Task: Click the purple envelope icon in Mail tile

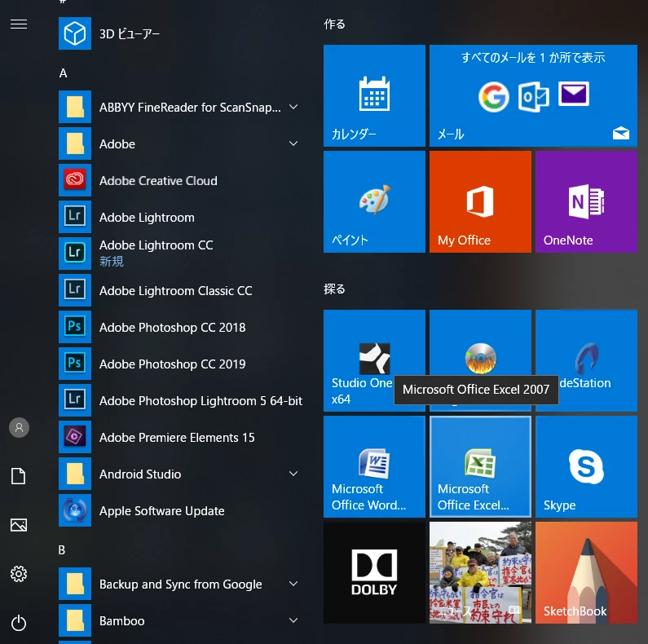Action: coord(574,94)
